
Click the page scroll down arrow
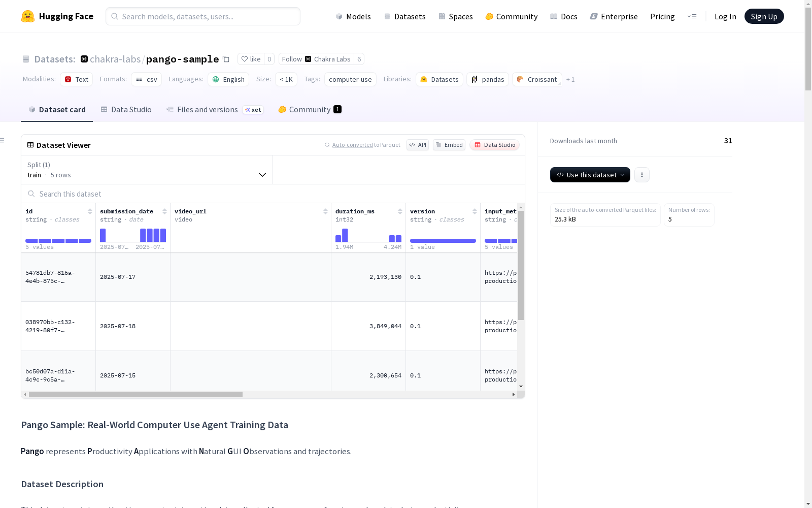[x=808, y=504]
